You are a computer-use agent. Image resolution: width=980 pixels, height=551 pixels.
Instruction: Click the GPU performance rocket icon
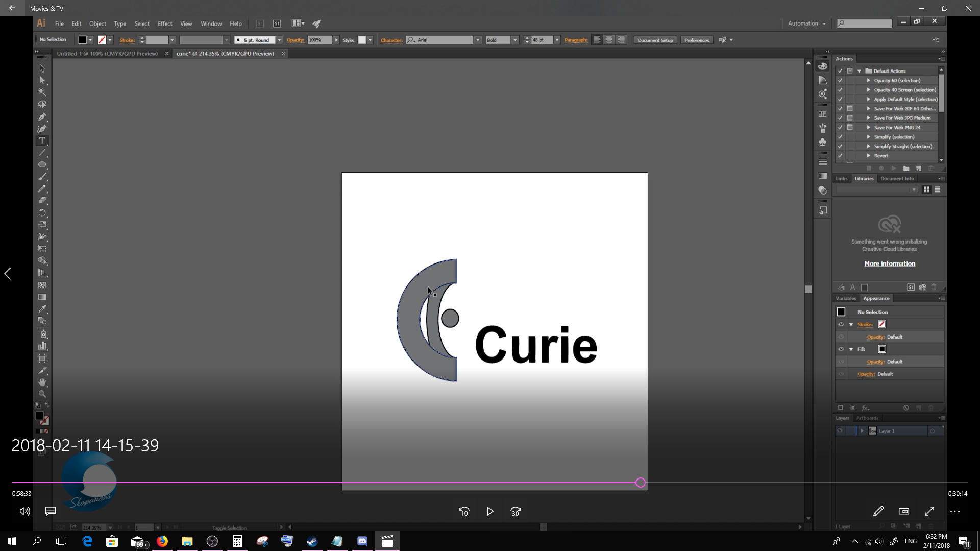pyautogui.click(x=316, y=23)
